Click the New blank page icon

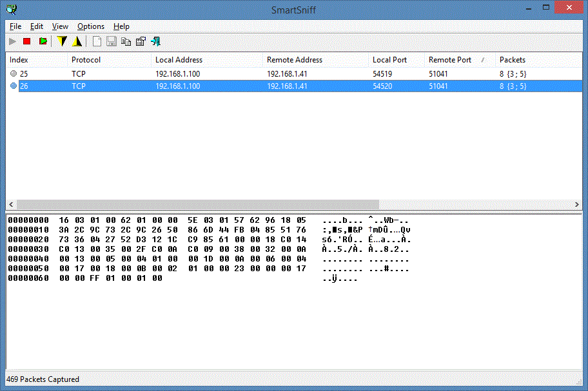[x=97, y=41]
